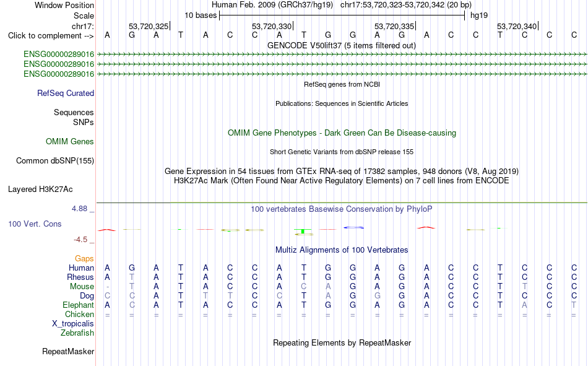Click the 'Human Feb. 2009 (GRCh37/hg19)' assembly title
588x366 pixels.
272,5
